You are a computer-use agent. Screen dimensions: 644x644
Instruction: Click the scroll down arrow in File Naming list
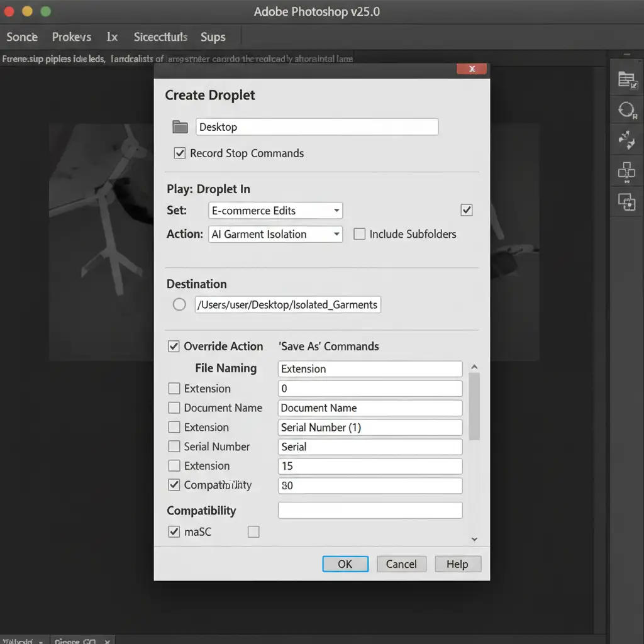474,539
